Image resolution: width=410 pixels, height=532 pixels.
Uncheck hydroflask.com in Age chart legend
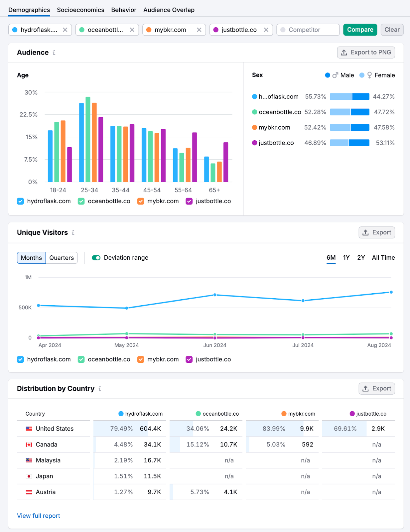tap(21, 201)
